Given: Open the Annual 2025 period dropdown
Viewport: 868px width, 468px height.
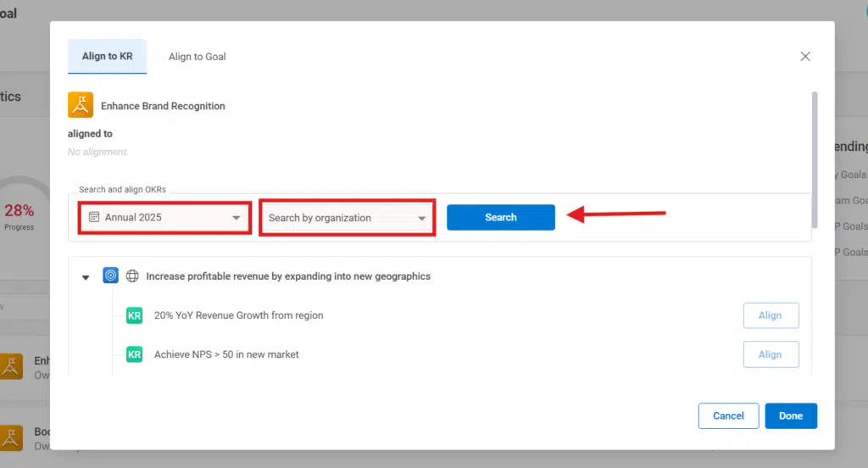Looking at the screenshot, I should point(165,218).
